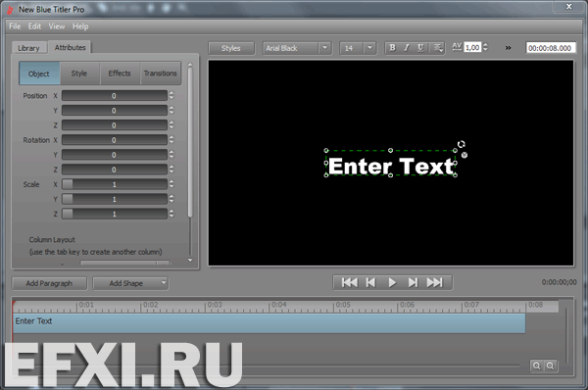The image size is (588, 390).
Task: Adjust Scale Y stepper
Action: pyautogui.click(x=171, y=199)
